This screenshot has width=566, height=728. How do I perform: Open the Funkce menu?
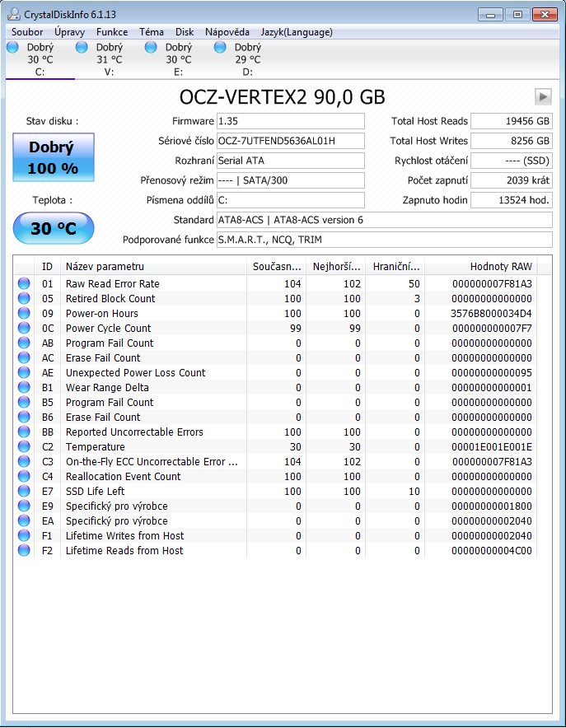tap(112, 32)
